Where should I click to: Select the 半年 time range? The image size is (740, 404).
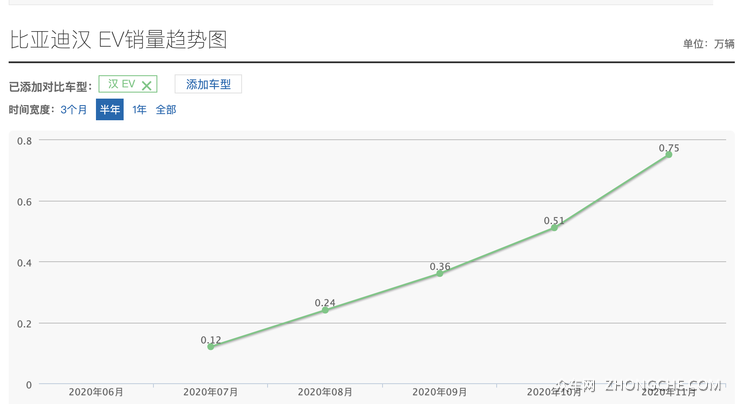[109, 109]
